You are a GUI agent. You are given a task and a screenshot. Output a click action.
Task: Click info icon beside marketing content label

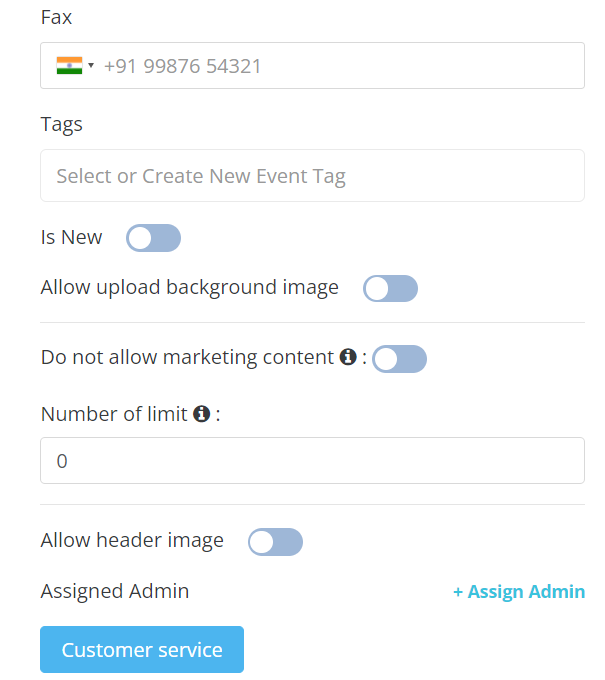[x=348, y=357]
